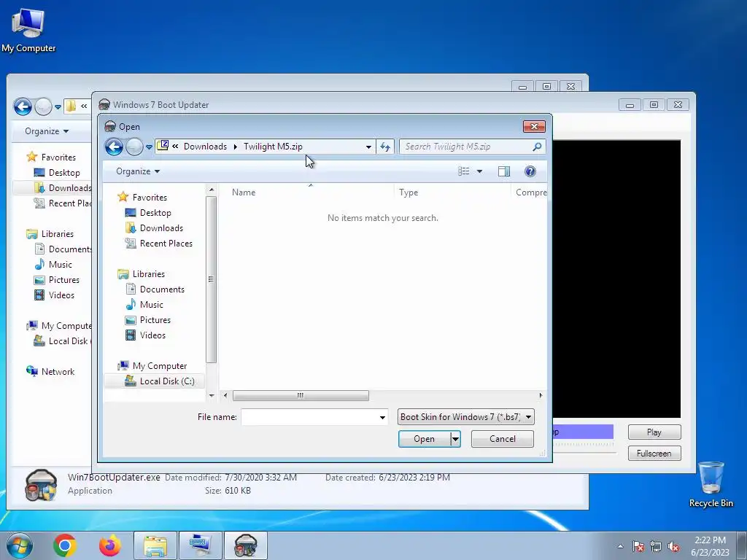Click Back arrow in Explorer window

click(x=23, y=106)
